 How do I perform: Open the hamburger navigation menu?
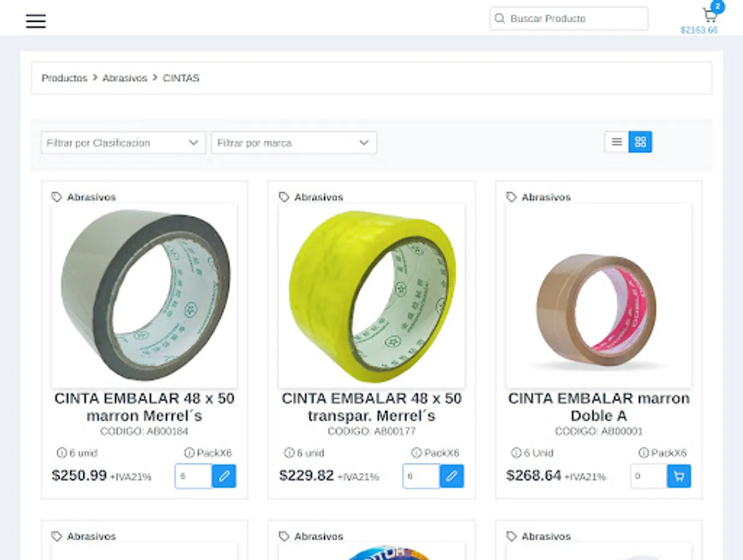(x=35, y=21)
